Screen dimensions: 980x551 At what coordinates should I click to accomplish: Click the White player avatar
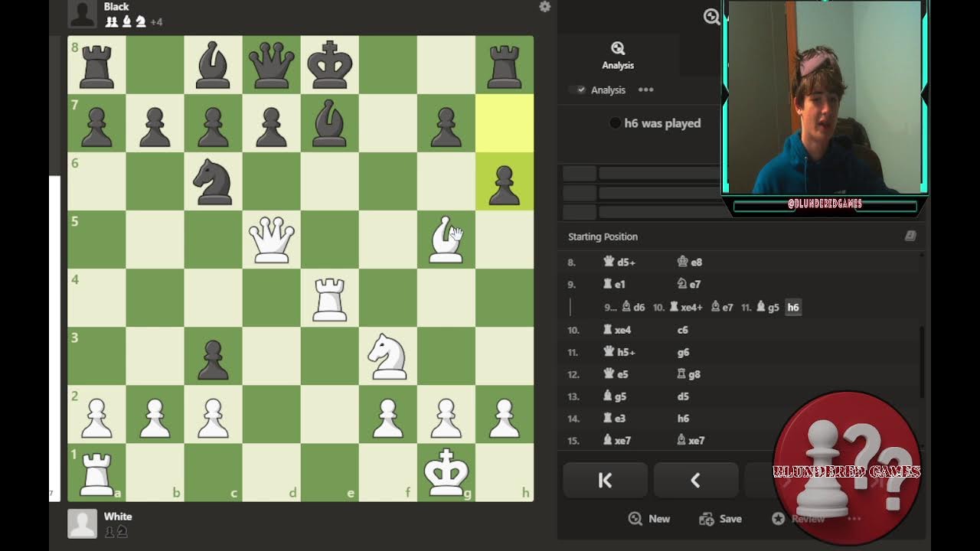(x=83, y=523)
